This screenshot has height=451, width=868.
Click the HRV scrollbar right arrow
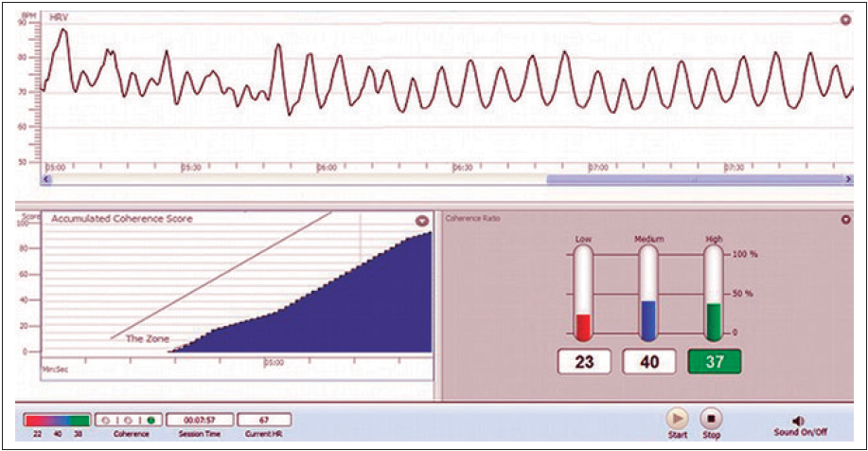848,178
